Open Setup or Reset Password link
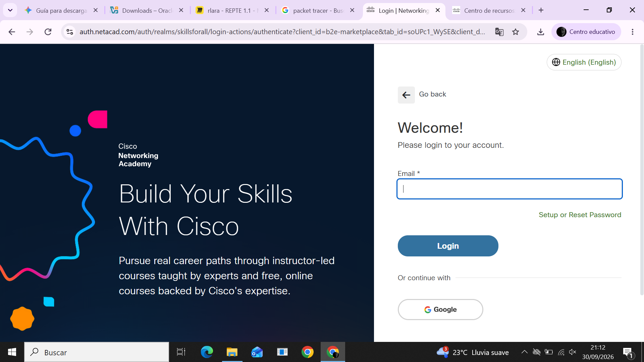 coord(580,215)
